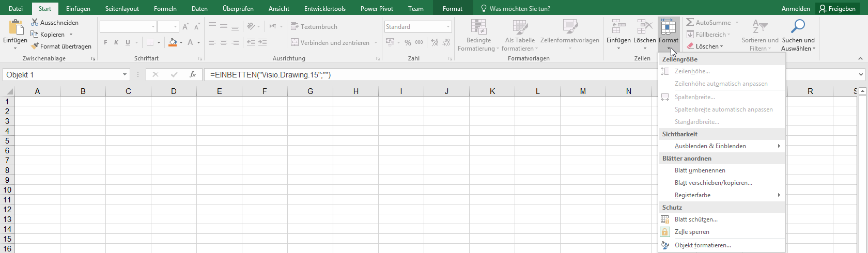Open Suchen und Auswählen magnifier
The width and height of the screenshot is (868, 253).
tap(798, 27)
